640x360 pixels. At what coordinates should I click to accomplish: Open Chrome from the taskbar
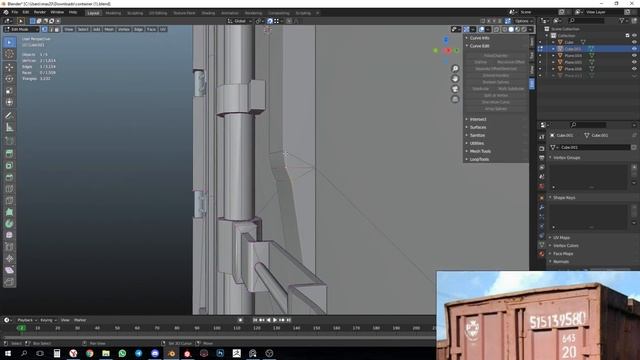[89, 353]
